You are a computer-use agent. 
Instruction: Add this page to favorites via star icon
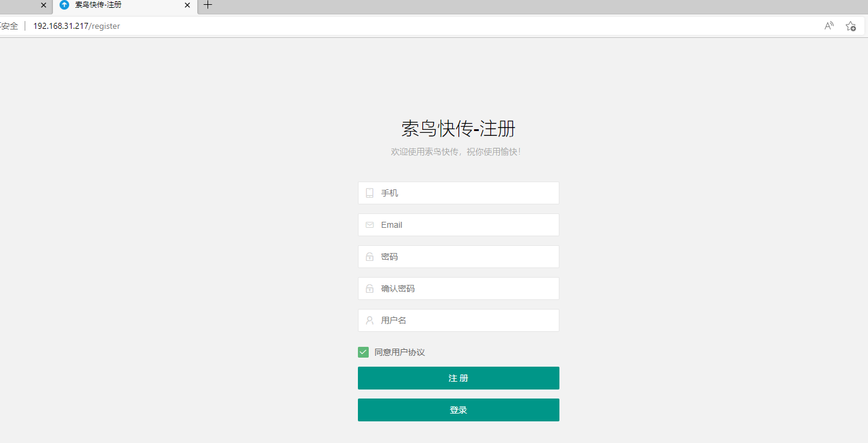coord(851,26)
